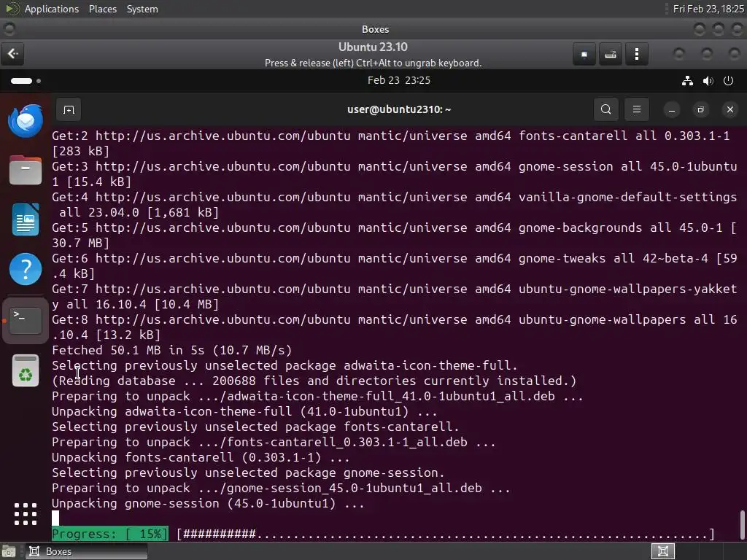This screenshot has width=747, height=560.
Task: Click the Boxes stop/fullscreen square button
Action: tap(584, 54)
